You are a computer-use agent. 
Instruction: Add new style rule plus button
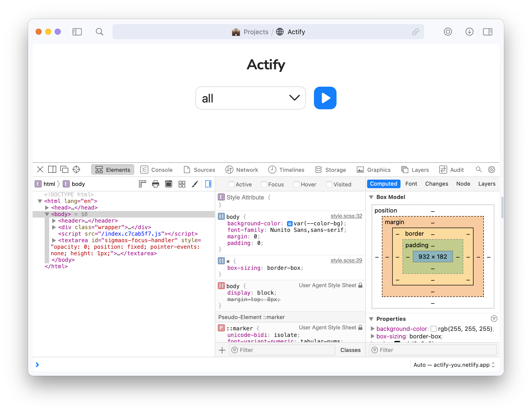pos(222,350)
